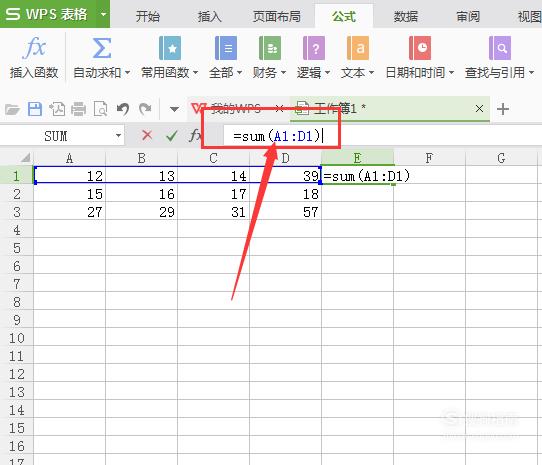Switch to the 数据 ribbon tab
The width and height of the screenshot is (542, 465).
(405, 16)
